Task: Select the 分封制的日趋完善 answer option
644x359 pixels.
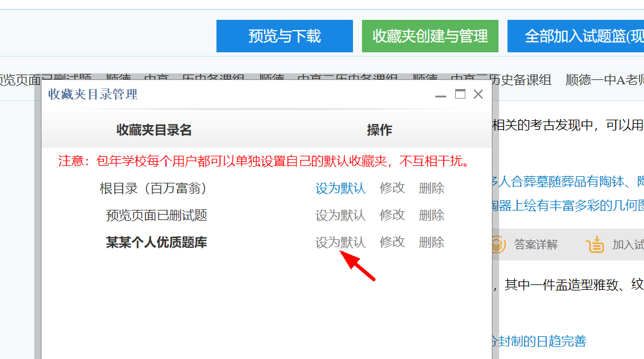Action: pos(539,342)
